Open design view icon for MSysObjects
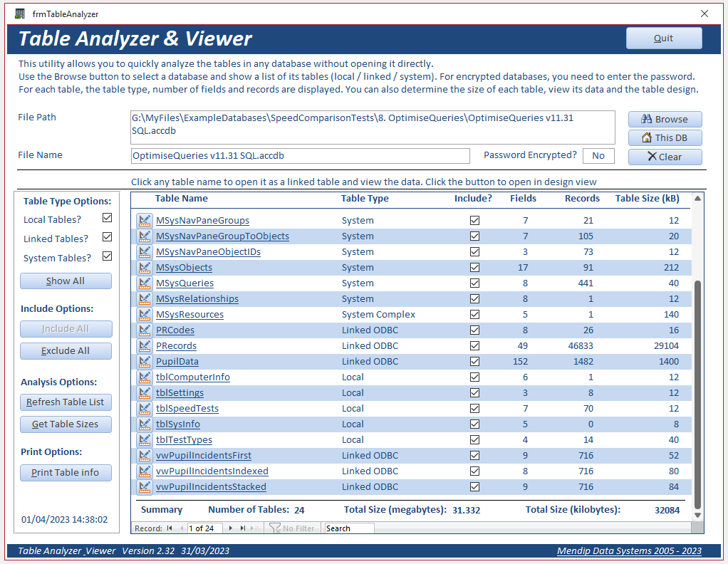The image size is (728, 564). click(x=145, y=267)
